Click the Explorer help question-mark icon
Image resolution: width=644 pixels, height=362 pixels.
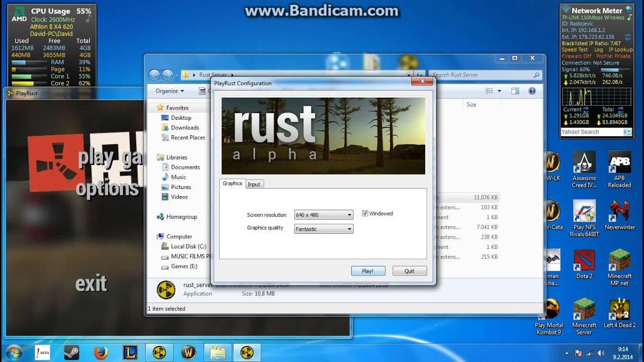coord(532,91)
